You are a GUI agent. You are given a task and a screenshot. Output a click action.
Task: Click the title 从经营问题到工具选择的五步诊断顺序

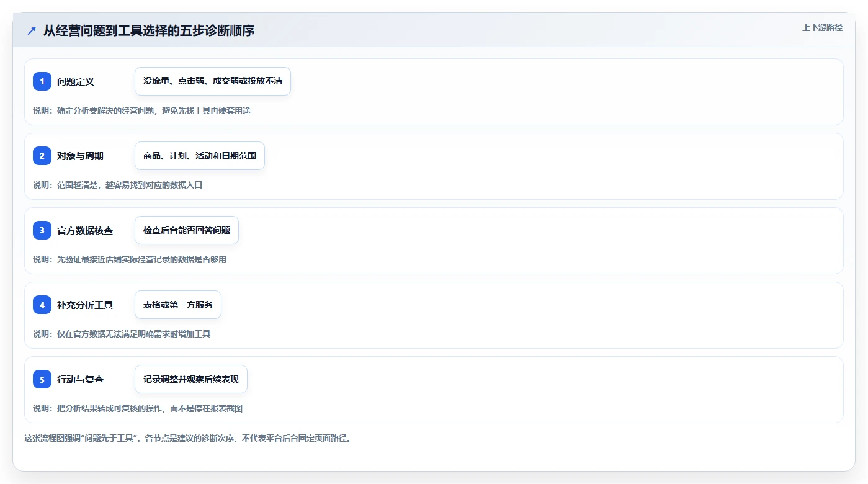pyautogui.click(x=149, y=30)
